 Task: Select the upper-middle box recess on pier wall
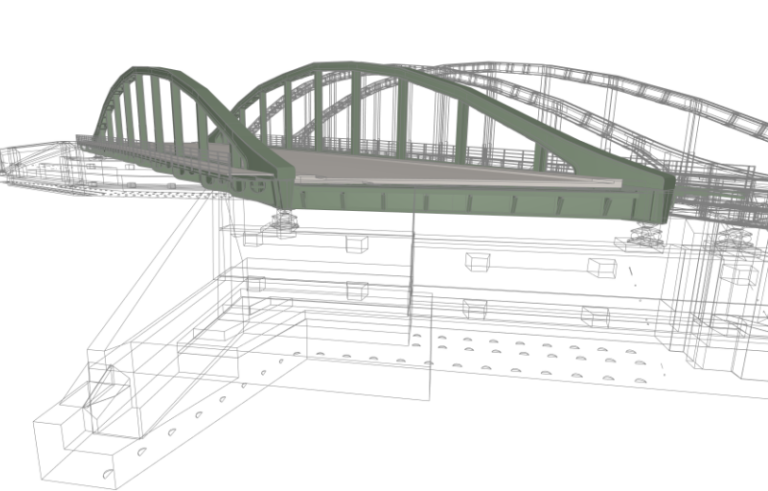point(478,262)
